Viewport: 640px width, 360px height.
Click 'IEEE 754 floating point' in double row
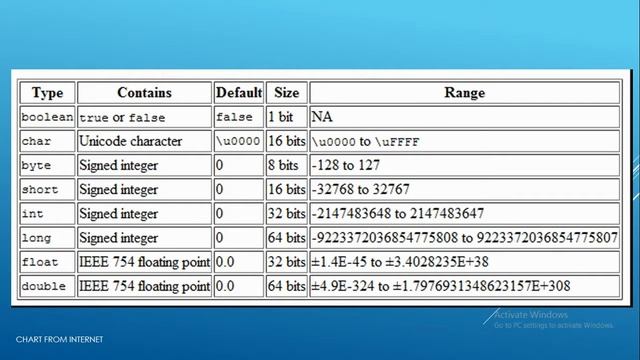[x=144, y=286]
